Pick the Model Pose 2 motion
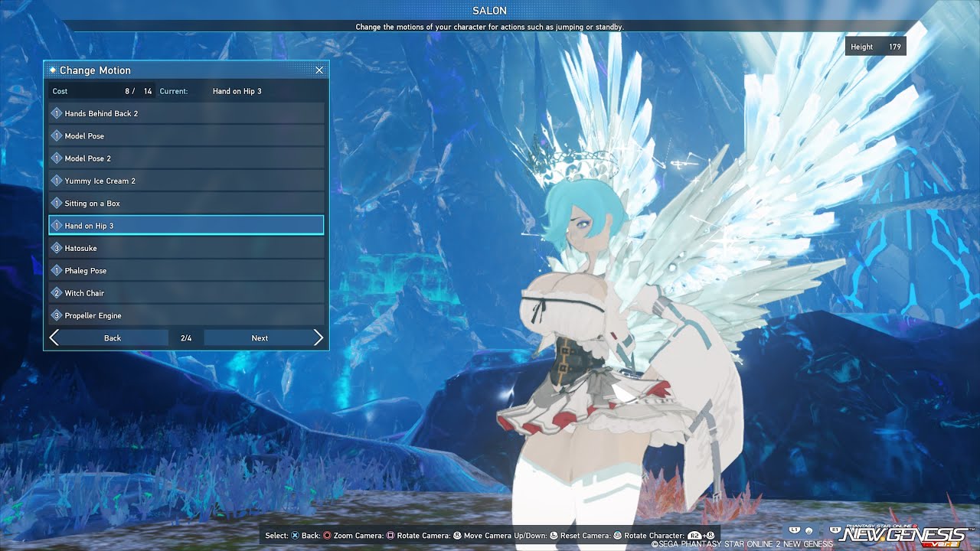 (186, 158)
